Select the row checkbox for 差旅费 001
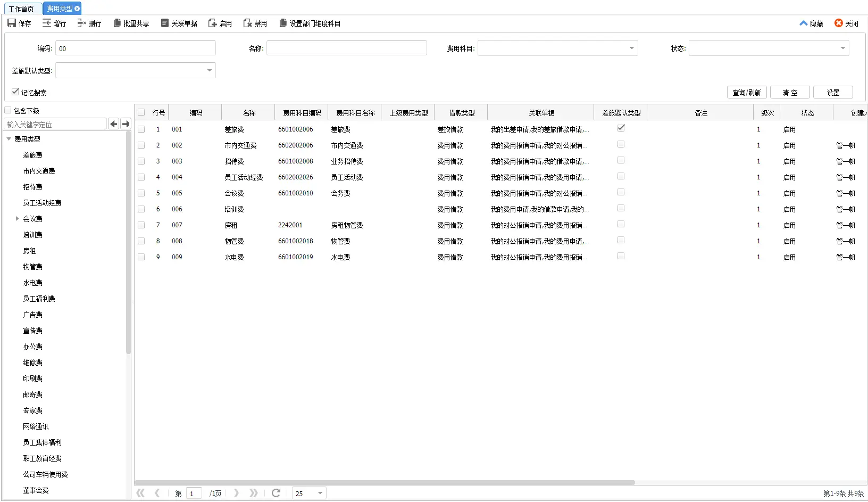The width and height of the screenshot is (868, 502). [x=141, y=129]
